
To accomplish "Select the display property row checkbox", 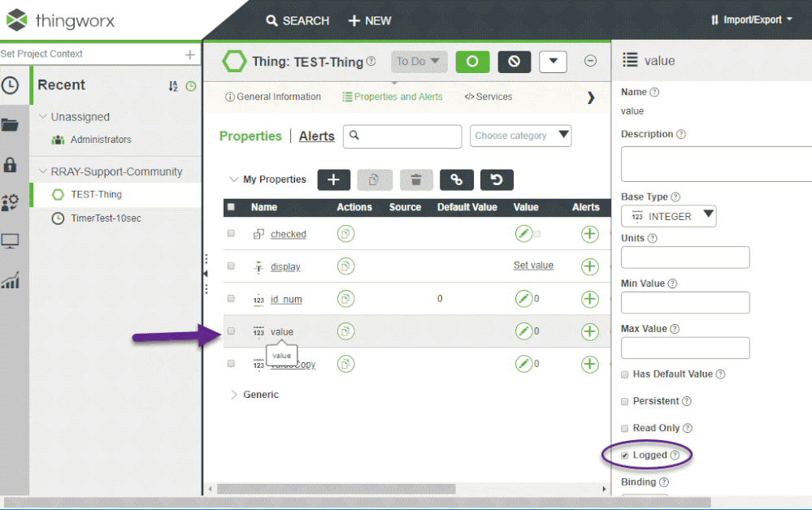I will [x=231, y=266].
